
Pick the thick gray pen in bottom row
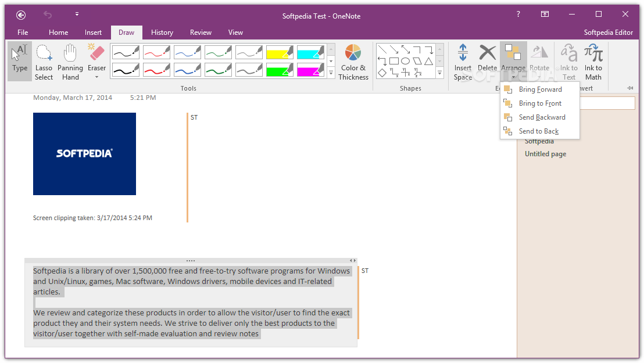[249, 70]
